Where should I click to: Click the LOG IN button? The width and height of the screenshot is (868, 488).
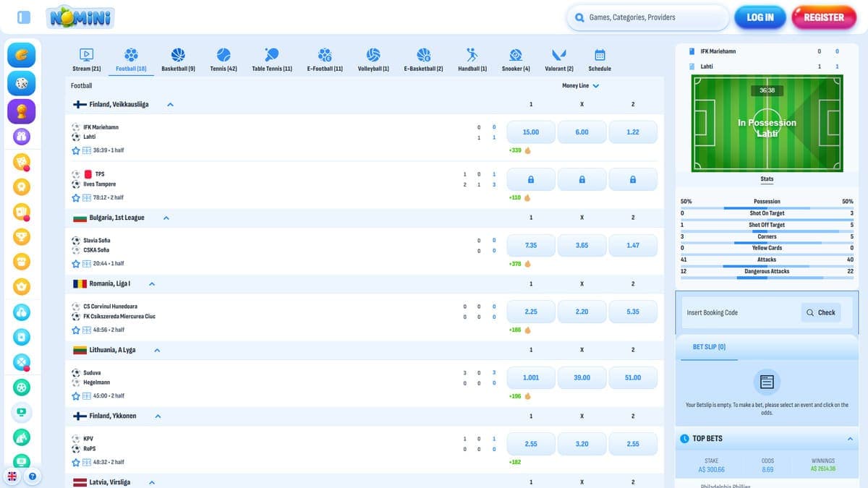[x=760, y=17]
